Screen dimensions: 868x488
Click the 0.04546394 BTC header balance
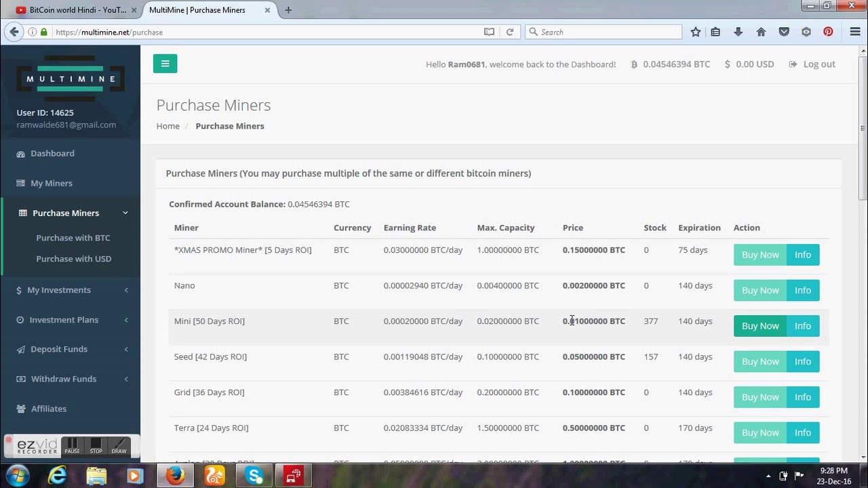coord(670,64)
